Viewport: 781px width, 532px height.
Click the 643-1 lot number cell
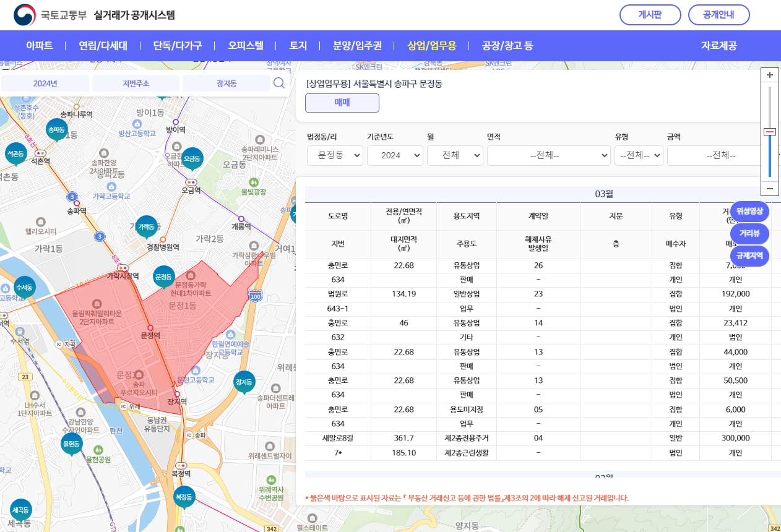click(x=338, y=309)
